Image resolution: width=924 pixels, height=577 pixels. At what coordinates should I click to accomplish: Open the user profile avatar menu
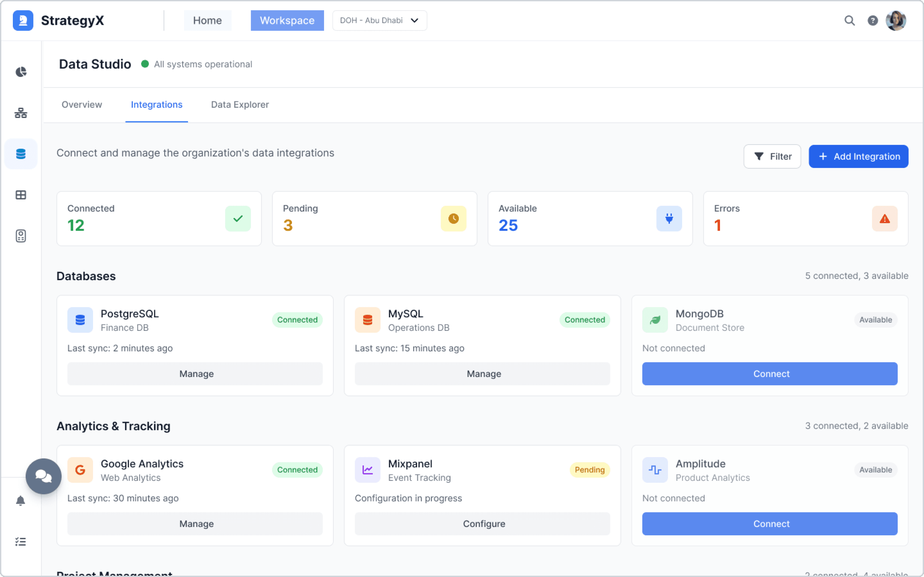pos(896,21)
